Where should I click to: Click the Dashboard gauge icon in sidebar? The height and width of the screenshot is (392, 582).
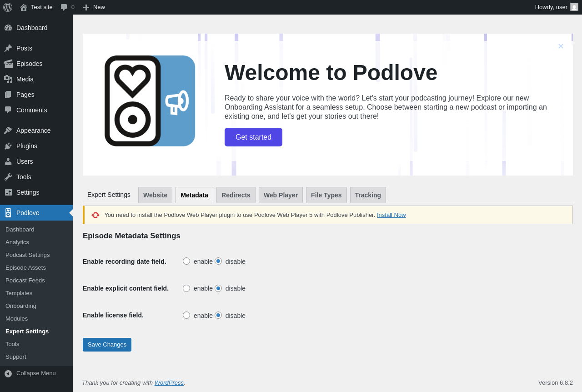(8, 28)
